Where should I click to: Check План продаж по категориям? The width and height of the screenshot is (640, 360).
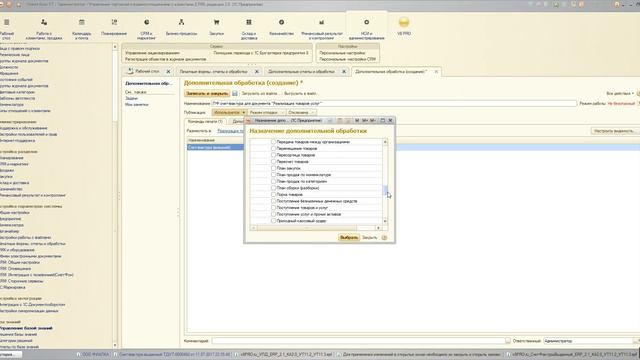pyautogui.click(x=273, y=181)
